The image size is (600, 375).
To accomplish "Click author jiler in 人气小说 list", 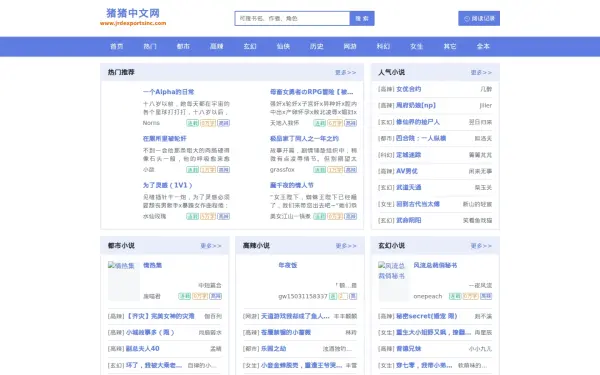I will pos(486,106).
